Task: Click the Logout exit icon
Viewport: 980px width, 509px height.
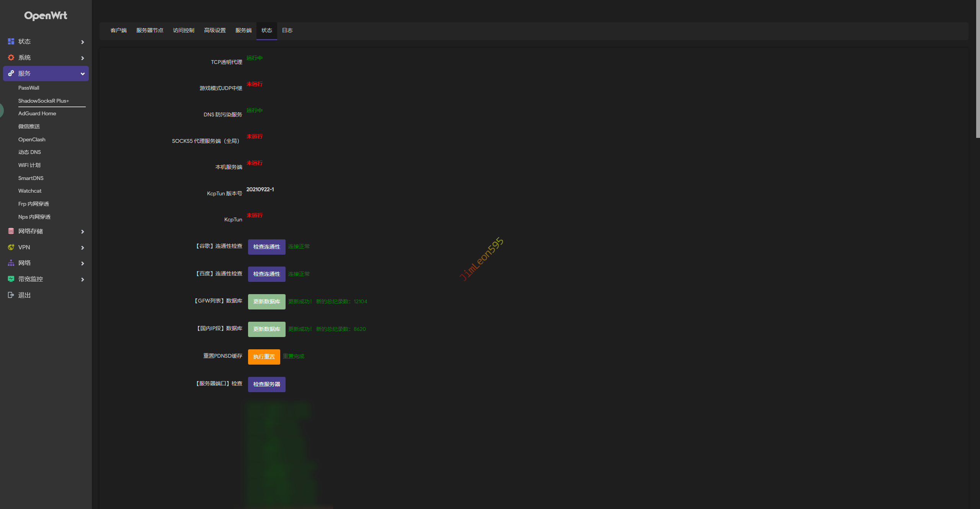Action: [11, 295]
